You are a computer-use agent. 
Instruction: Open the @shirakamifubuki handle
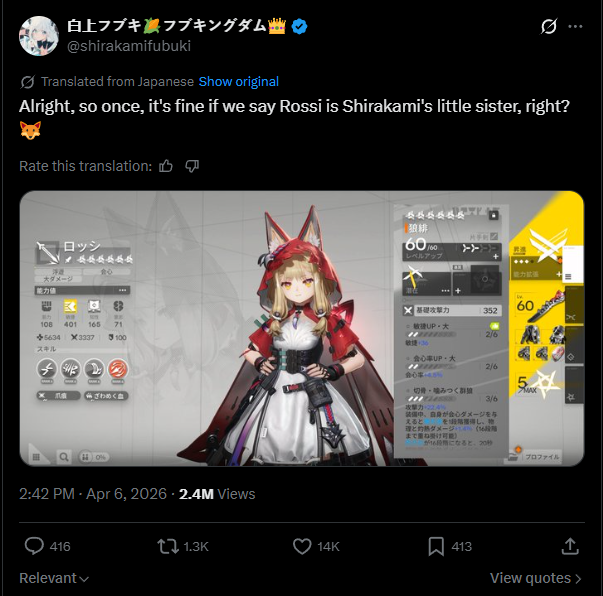coord(129,46)
